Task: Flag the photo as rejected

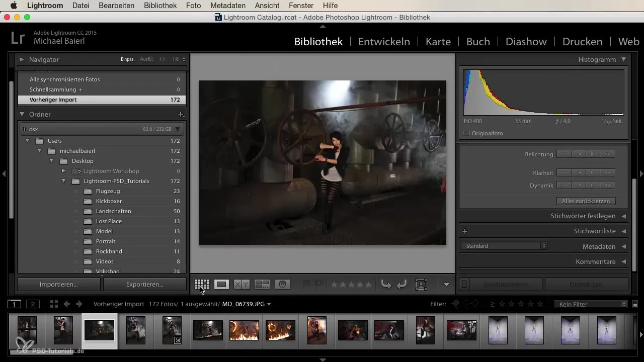Action: coord(318,284)
